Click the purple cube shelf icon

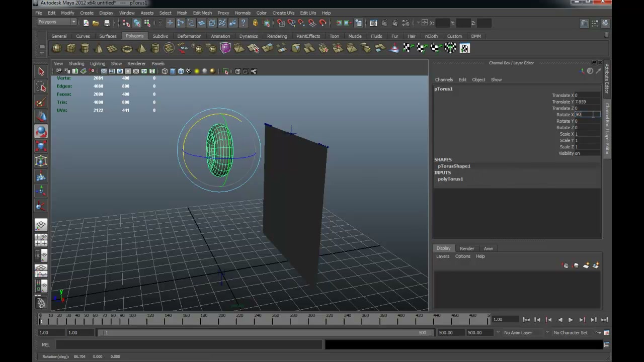pyautogui.click(x=225, y=48)
